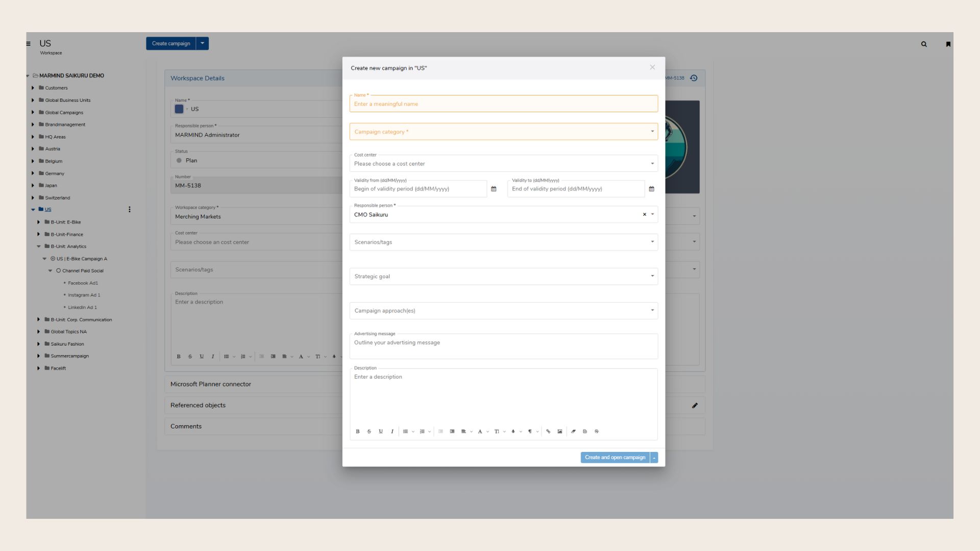980x551 pixels.
Task: Click the bookmark icon in the top bar
Action: [948, 44]
